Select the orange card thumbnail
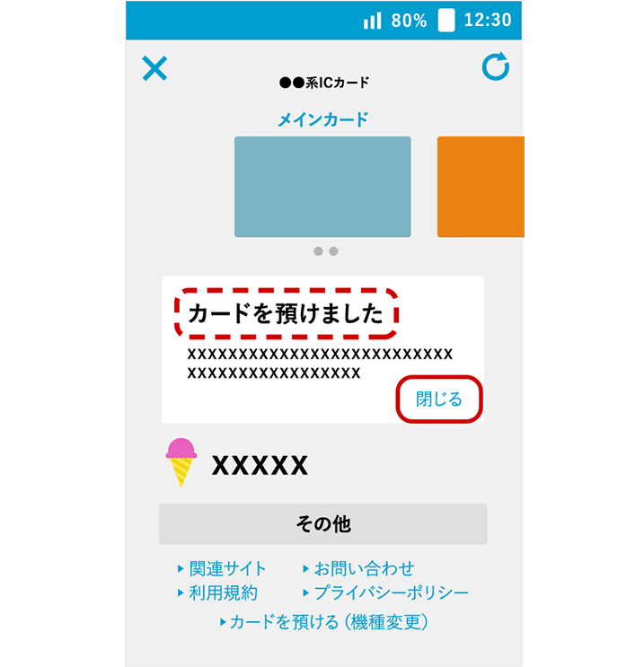The width and height of the screenshot is (644, 667). point(481,187)
